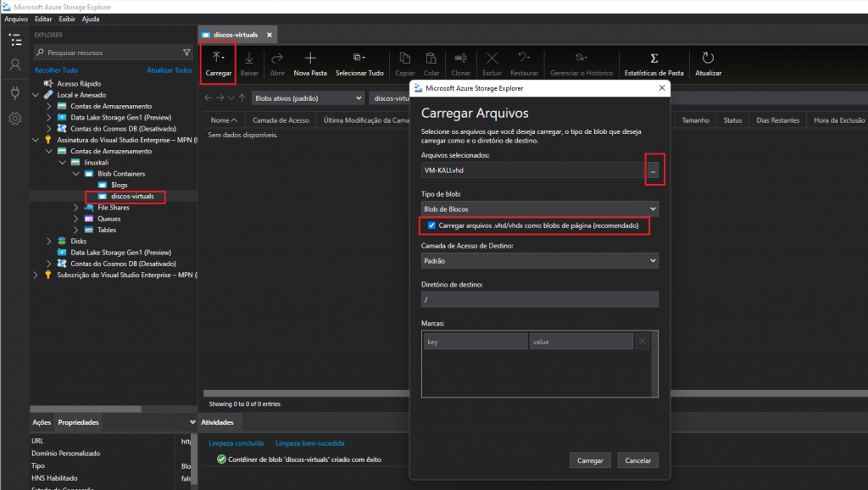Click the Limpeza concluída link
868x490 pixels.
coord(236,443)
